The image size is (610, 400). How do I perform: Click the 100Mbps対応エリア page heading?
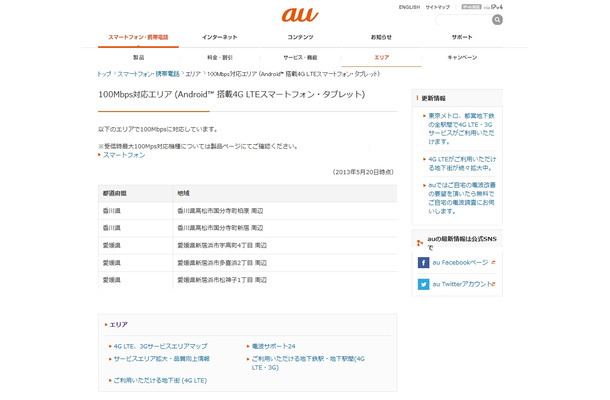(x=231, y=95)
